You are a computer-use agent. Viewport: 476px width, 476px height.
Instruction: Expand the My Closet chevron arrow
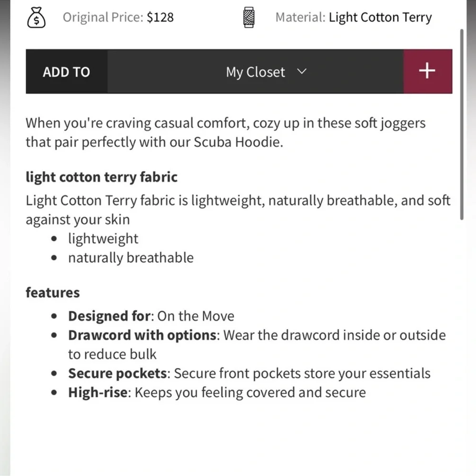click(301, 72)
